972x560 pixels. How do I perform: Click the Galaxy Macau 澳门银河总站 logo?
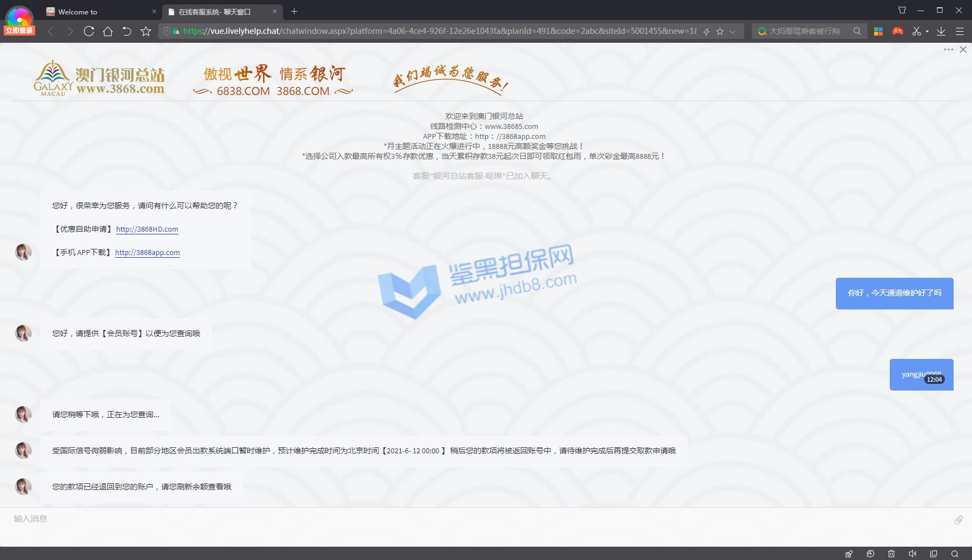click(99, 78)
